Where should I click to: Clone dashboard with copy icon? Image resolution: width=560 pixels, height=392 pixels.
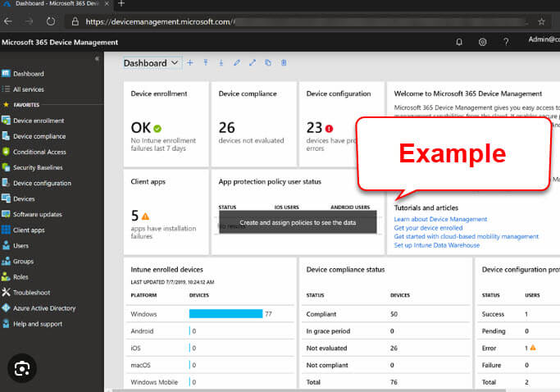pyautogui.click(x=268, y=63)
